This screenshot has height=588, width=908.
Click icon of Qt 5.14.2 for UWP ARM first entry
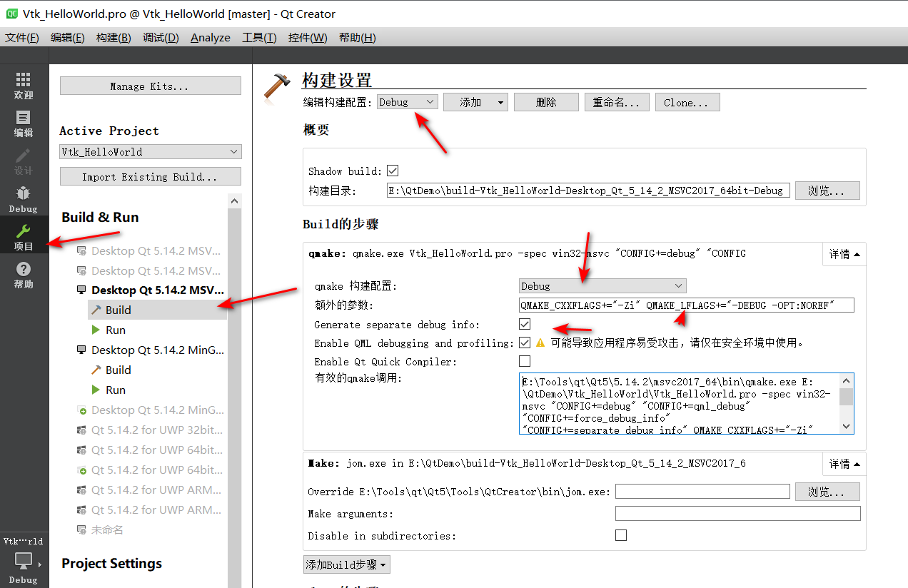tap(81, 490)
